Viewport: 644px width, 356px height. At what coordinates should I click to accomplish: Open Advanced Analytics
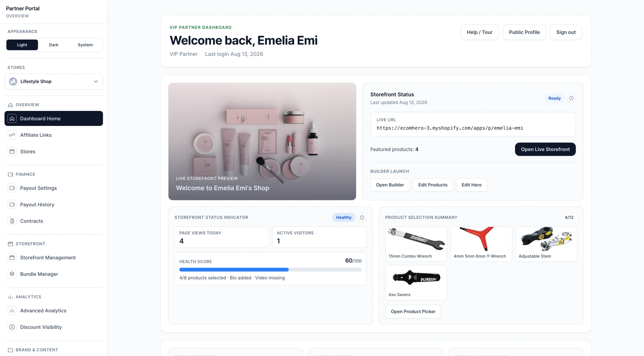(54, 311)
